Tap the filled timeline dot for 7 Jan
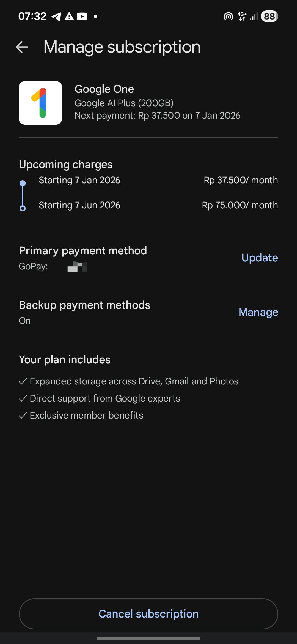Image resolution: width=297 pixels, height=644 pixels. point(23,183)
